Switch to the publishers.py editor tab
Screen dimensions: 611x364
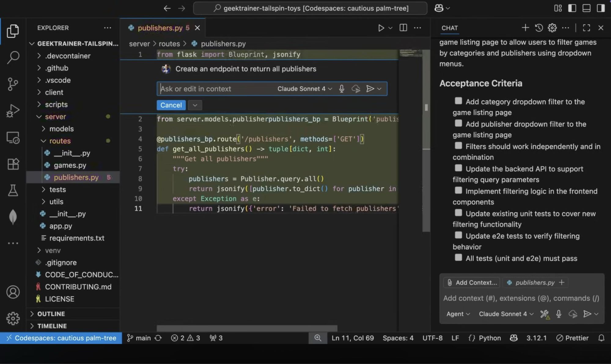tap(160, 28)
